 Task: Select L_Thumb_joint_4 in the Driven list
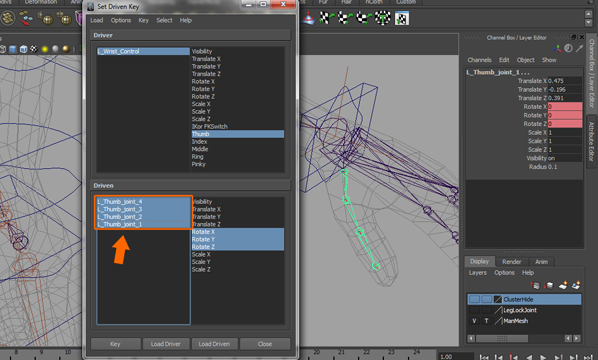pos(143,201)
